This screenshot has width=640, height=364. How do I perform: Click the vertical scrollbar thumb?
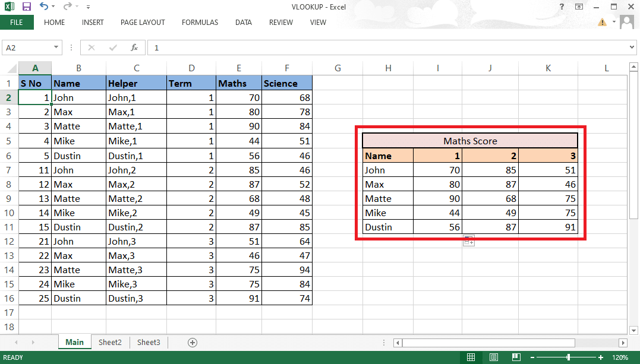(633, 145)
